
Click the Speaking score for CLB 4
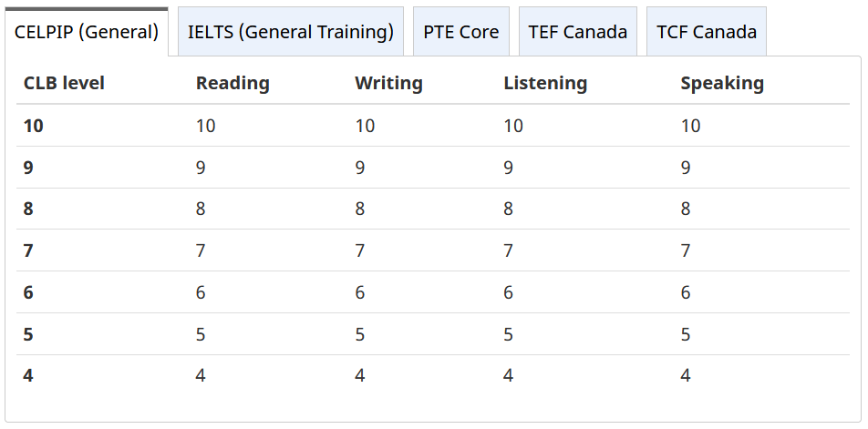coord(686,375)
